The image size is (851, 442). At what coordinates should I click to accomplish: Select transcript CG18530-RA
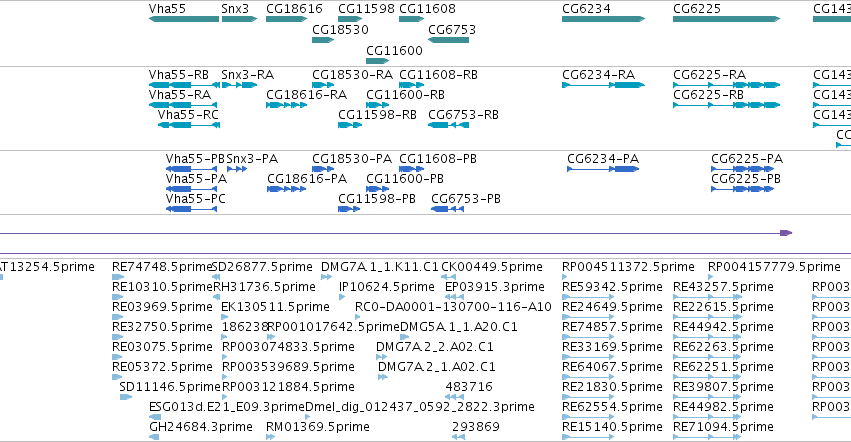click(x=352, y=74)
